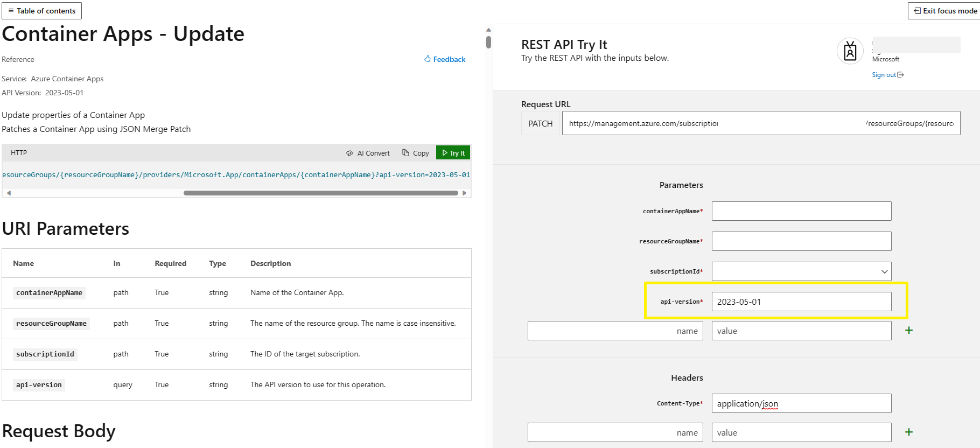Click left arrow of code scrollbar

9,193
